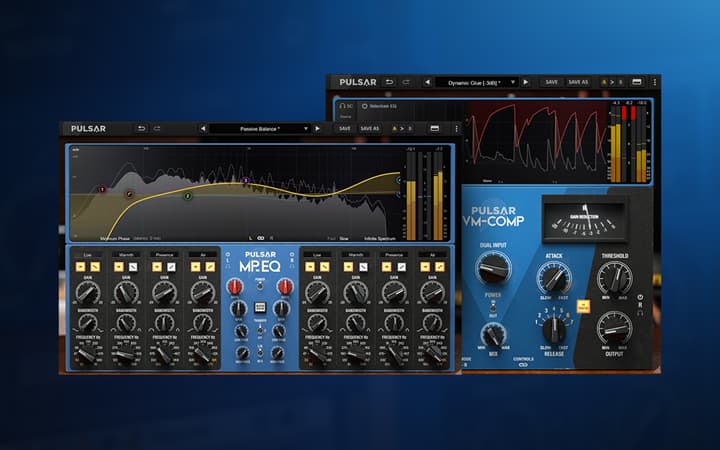
Task: Toggle left channel power icon beside MP-EQ logo
Action: 228,254
